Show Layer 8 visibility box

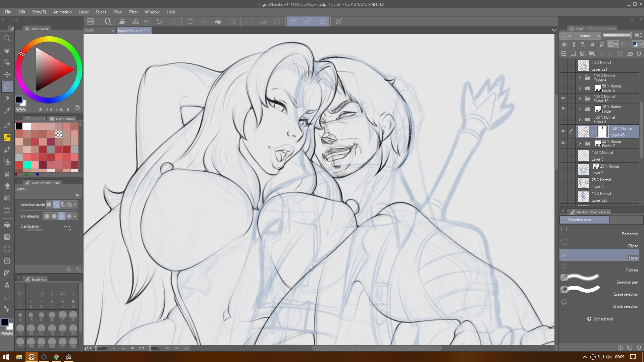pos(563,170)
